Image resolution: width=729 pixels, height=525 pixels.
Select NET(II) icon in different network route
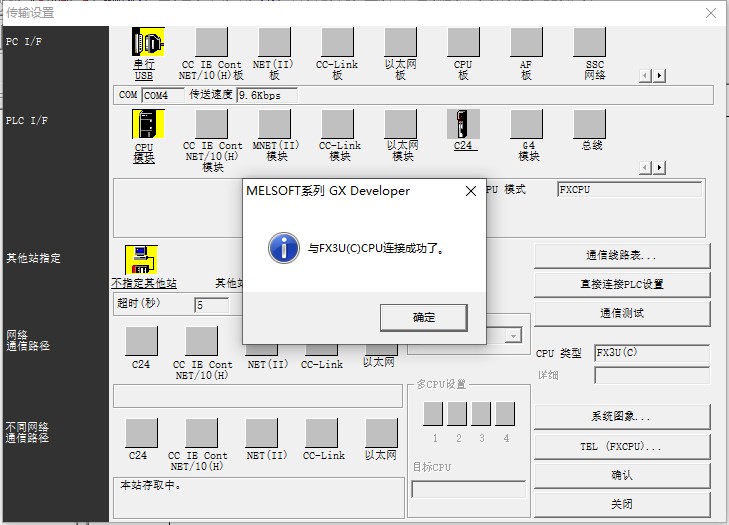click(x=262, y=432)
